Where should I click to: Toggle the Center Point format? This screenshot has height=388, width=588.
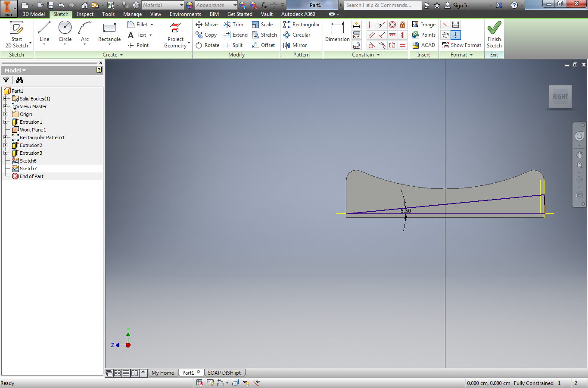pos(456,35)
